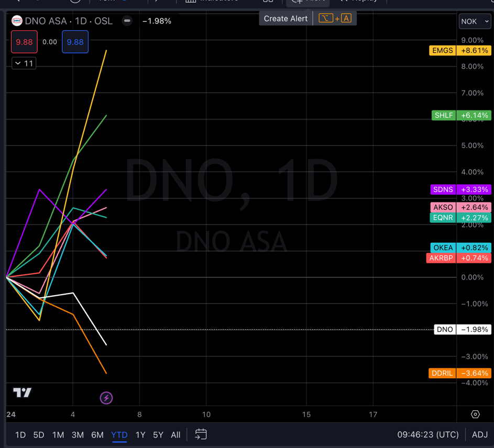Image resolution: width=494 pixels, height=448 pixels.
Task: Click the 4 date label on the time axis
Action: 73,415
